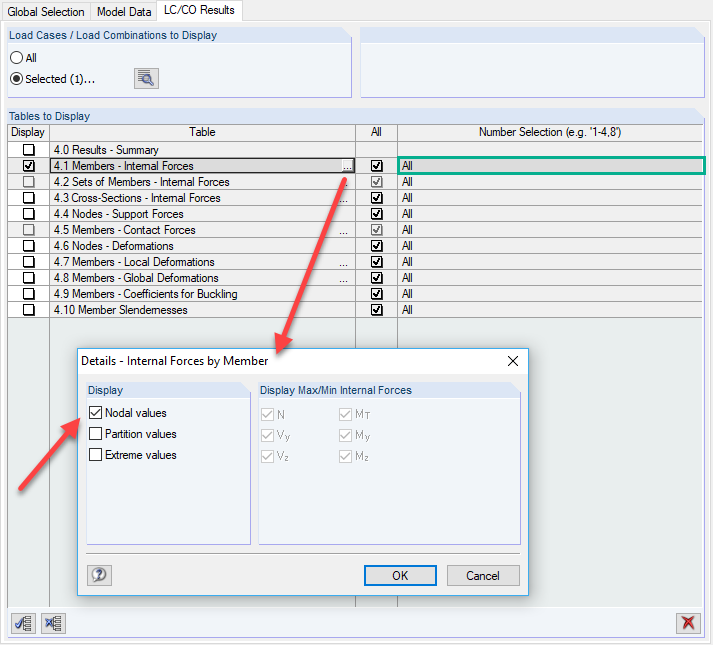Select the LC/CO Results tab
The width and height of the screenshot is (713, 645).
(x=199, y=10)
